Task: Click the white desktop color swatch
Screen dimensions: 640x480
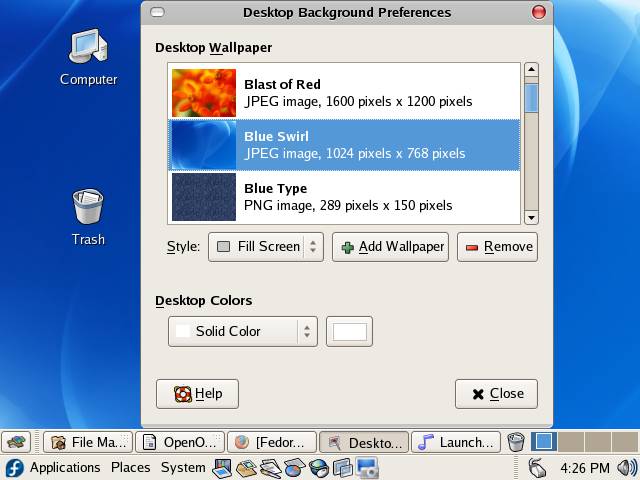Action: 349,331
